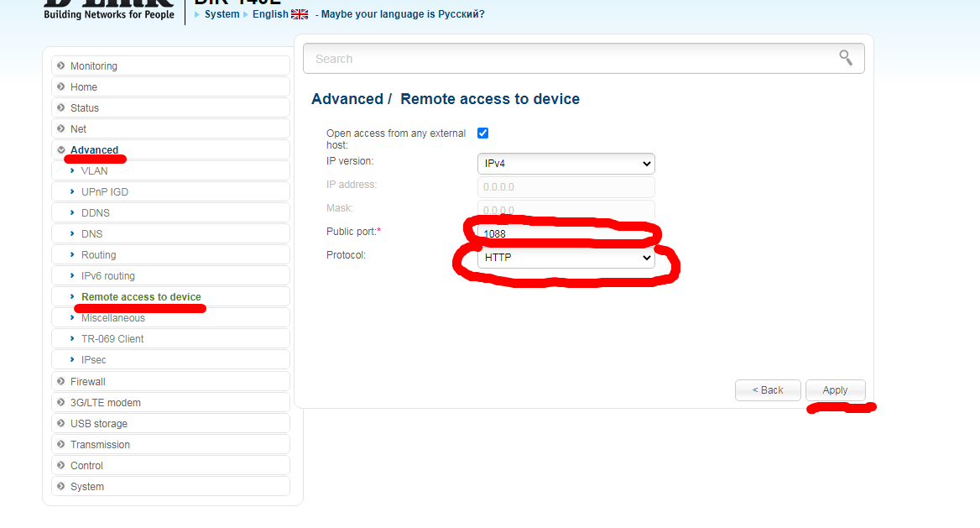
Task: Open the DNS settings page
Action: pyautogui.click(x=170, y=234)
